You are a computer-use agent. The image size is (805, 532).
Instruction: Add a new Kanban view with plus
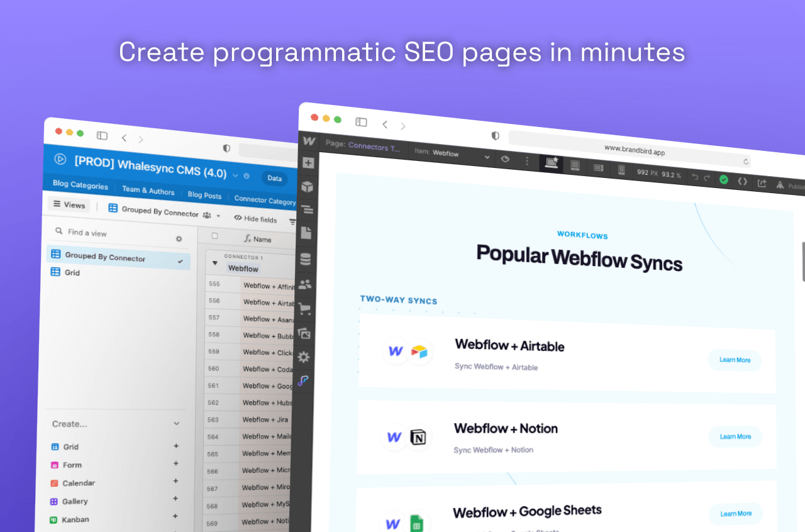point(176,516)
